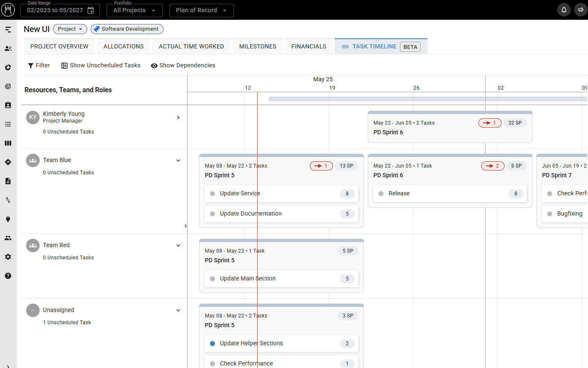Open the Plan of Record dropdown

[x=201, y=10]
